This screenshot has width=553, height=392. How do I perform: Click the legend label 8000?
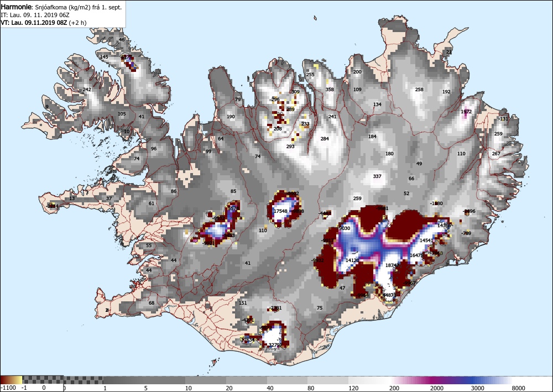[519, 388]
